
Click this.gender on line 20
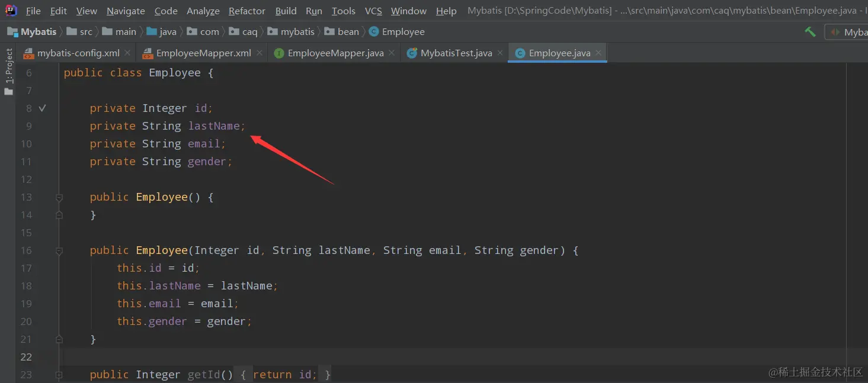(x=152, y=321)
